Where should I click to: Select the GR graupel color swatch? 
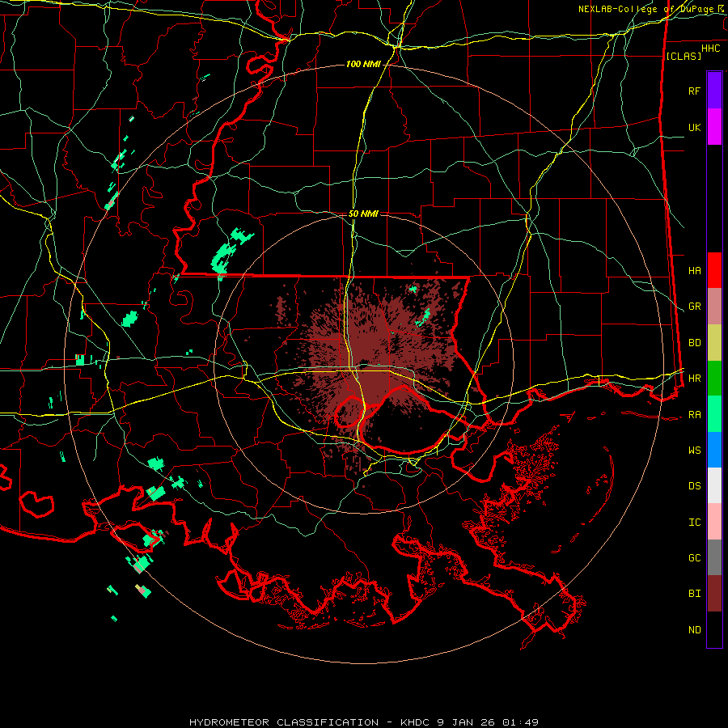click(714, 307)
